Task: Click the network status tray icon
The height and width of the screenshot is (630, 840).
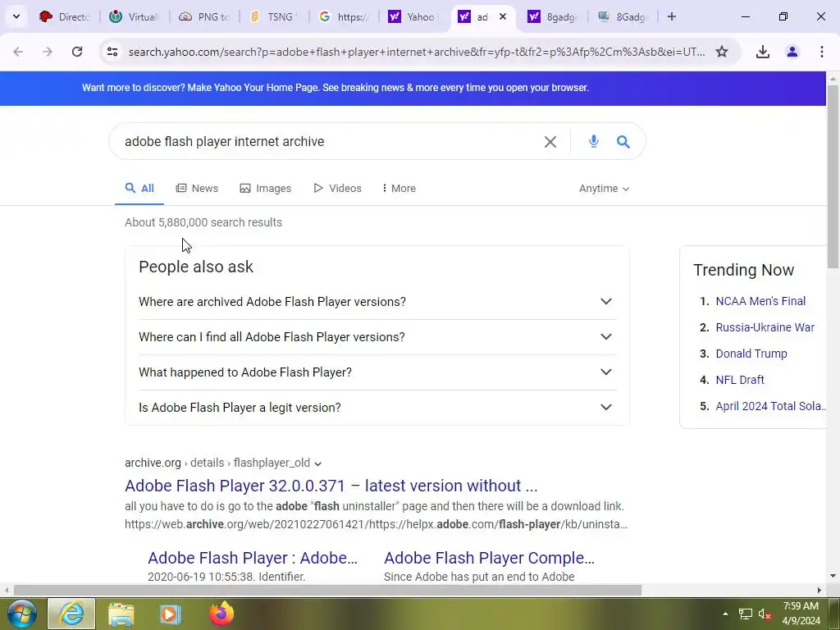Action: [745, 614]
